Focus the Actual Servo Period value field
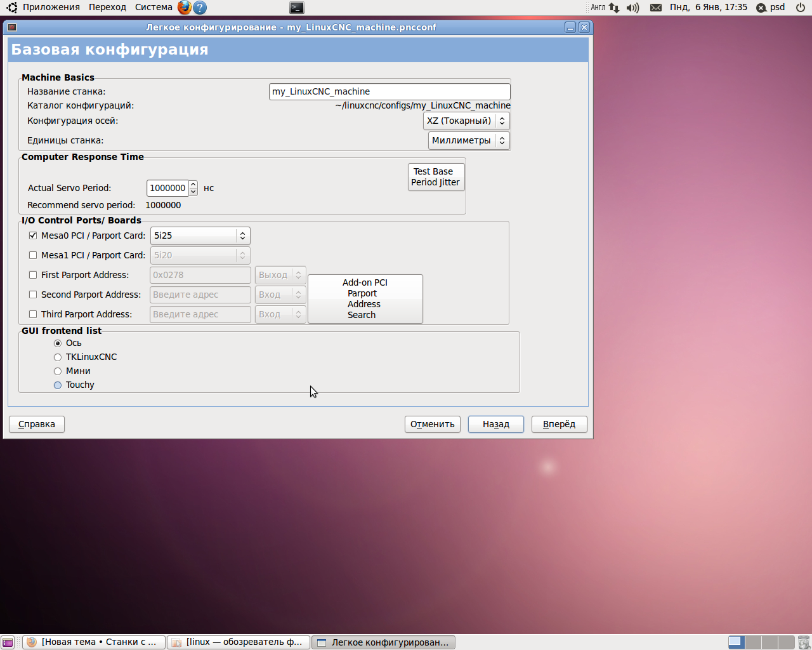 coord(167,188)
